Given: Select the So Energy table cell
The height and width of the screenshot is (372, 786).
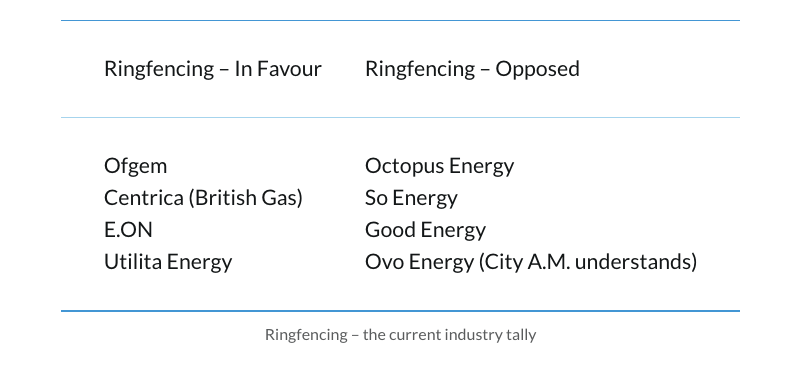Looking at the screenshot, I should pos(411,198).
